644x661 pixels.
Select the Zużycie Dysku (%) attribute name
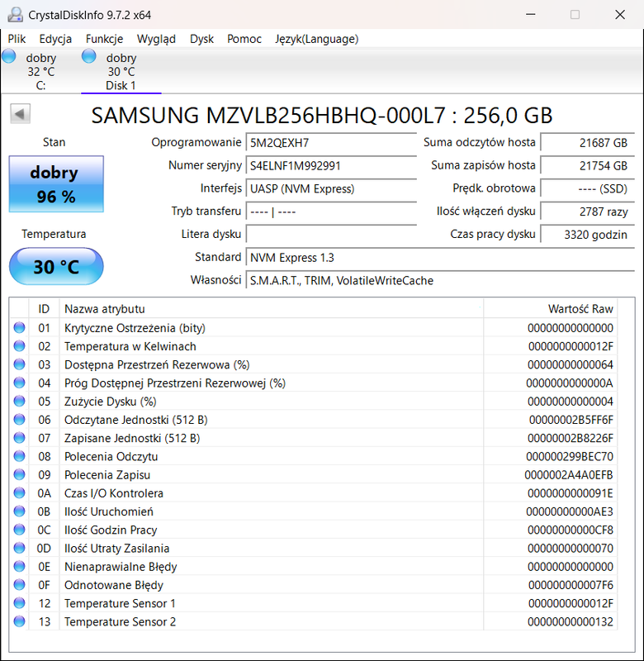(111, 402)
